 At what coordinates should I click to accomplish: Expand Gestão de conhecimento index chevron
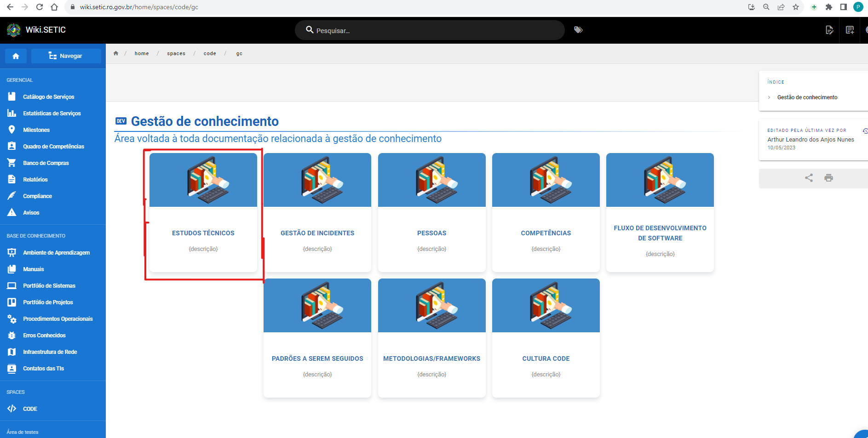769,97
